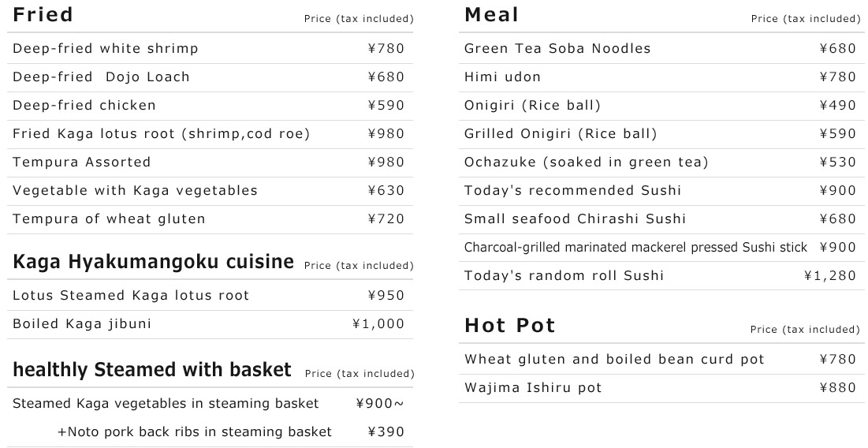868x448 pixels.
Task: Click Today's random roll Sushi
Action: (564, 276)
